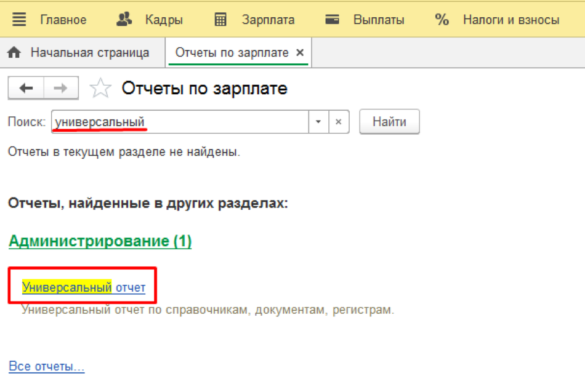Click the 'Отчеты в текущем разделе не найдены.' text
Viewport: 585px width, 392px height.
pyautogui.click(x=124, y=152)
